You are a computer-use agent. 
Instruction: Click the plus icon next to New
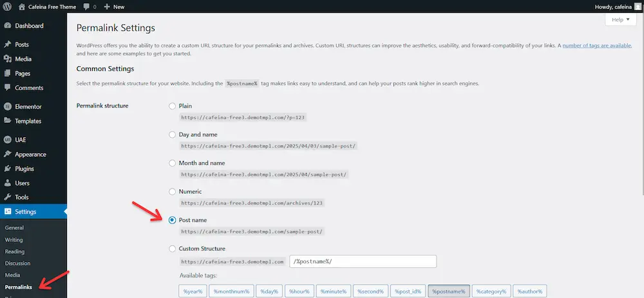[107, 6]
